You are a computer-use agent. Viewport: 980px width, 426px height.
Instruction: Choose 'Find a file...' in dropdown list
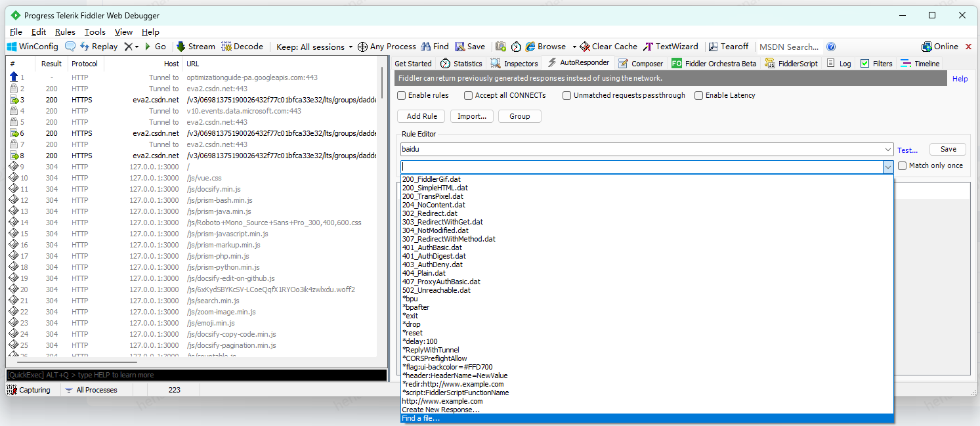click(x=647, y=418)
